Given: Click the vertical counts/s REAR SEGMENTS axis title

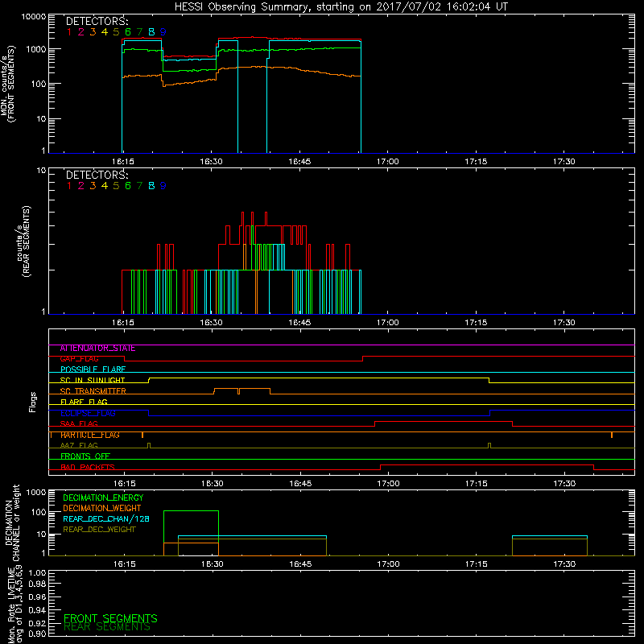Looking at the screenshot, I should pyautogui.click(x=23, y=242).
